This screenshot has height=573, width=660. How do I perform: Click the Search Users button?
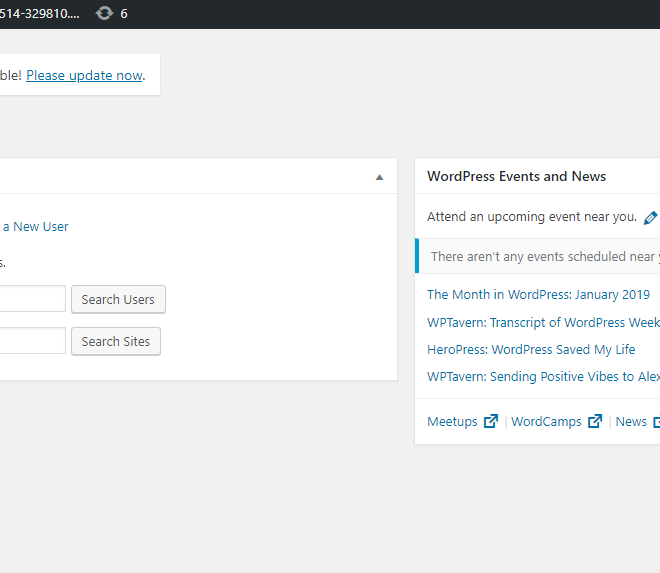click(118, 299)
